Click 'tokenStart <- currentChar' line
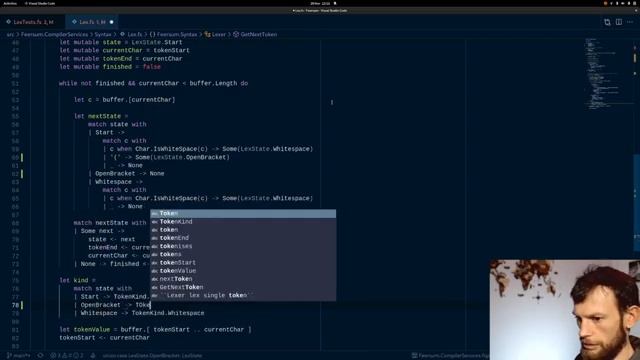Screen dimensions: 640x360 pos(104,338)
